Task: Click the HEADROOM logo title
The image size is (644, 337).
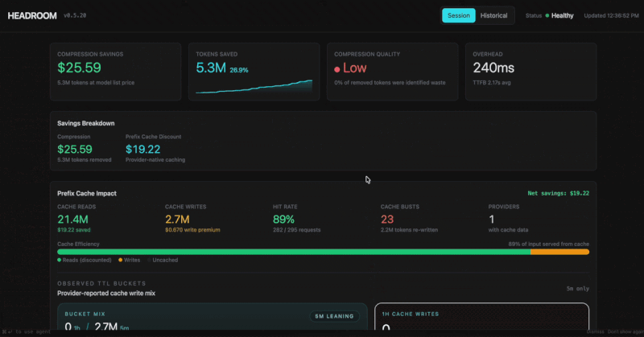Action: tap(32, 15)
